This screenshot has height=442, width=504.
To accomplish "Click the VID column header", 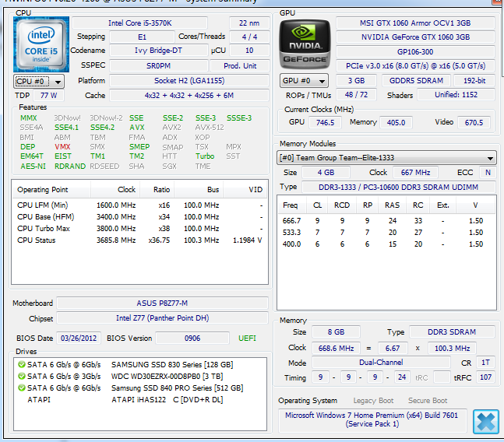I will pos(245,190).
